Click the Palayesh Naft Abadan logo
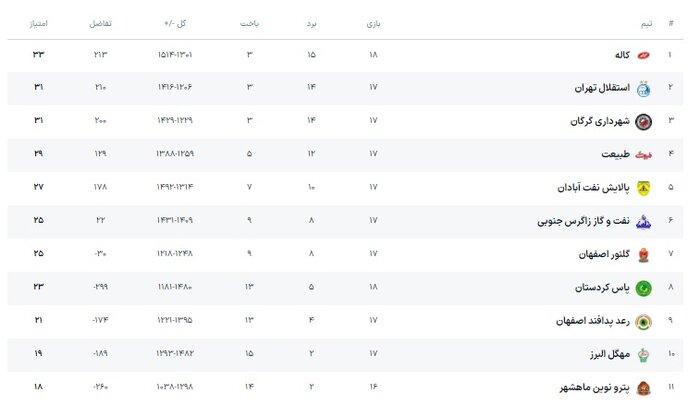Image resolution: width=700 pixels, height=406 pixels. pos(642,187)
